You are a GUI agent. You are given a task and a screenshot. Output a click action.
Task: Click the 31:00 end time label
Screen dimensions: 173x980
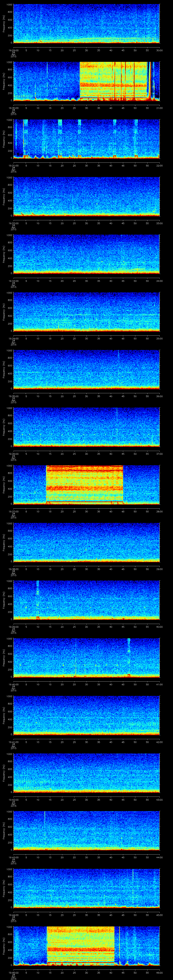tap(159, 108)
